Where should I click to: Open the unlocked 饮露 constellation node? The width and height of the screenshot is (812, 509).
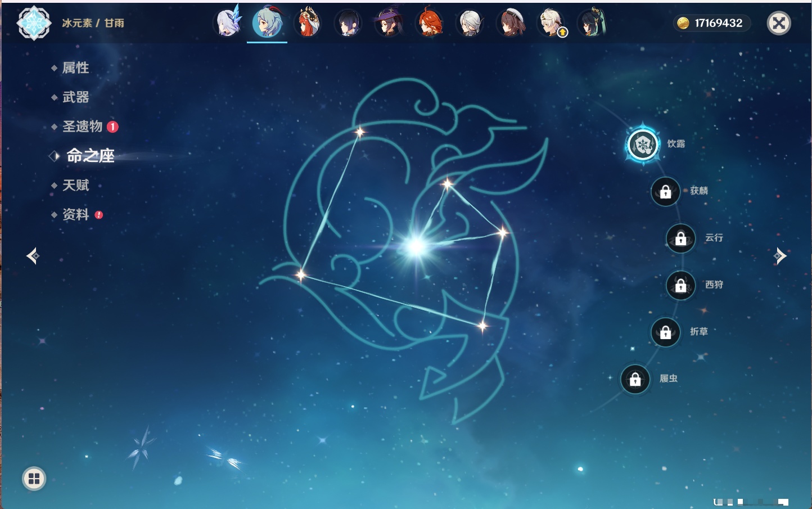pos(643,145)
